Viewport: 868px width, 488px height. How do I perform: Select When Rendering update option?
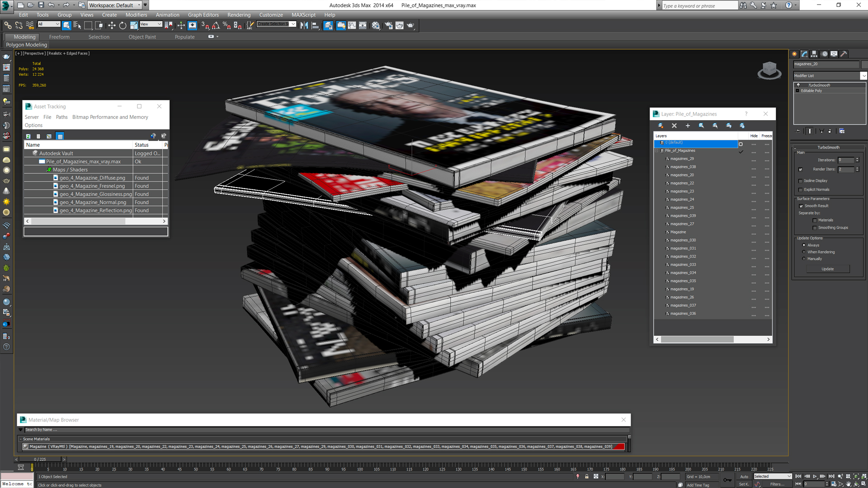click(804, 252)
